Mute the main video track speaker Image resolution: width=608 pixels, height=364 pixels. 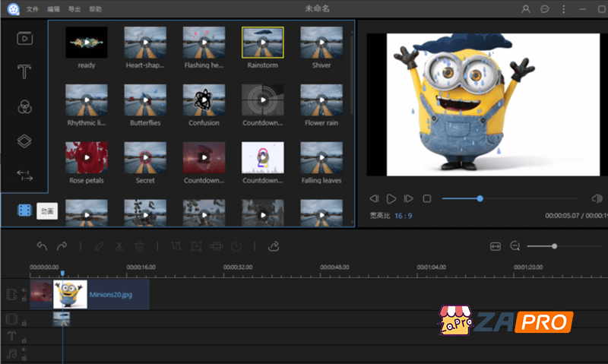pyautogui.click(x=24, y=290)
